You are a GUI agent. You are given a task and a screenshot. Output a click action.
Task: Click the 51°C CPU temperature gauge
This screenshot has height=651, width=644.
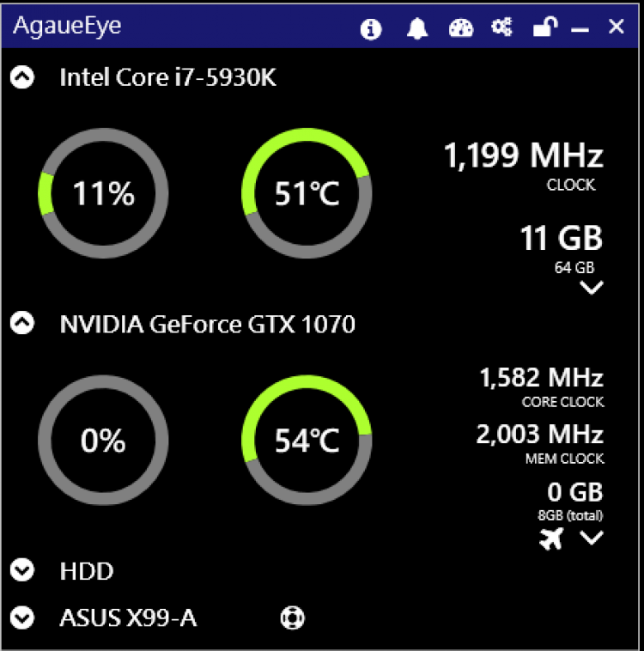[x=307, y=194]
